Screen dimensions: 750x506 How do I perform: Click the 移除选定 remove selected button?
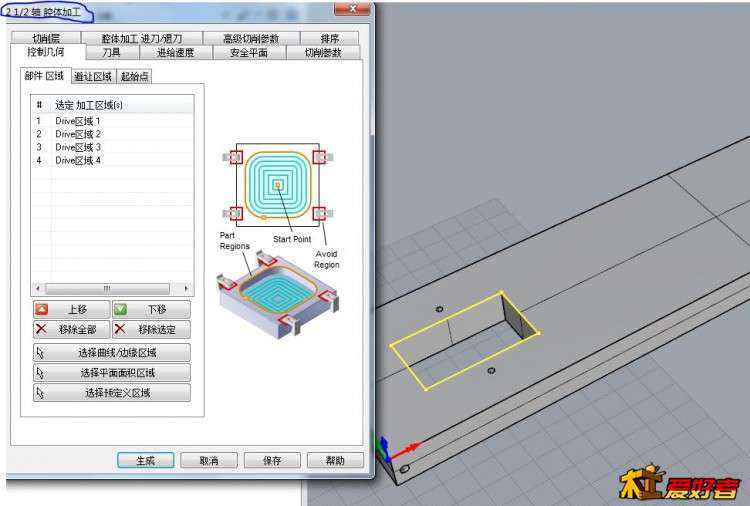151,329
